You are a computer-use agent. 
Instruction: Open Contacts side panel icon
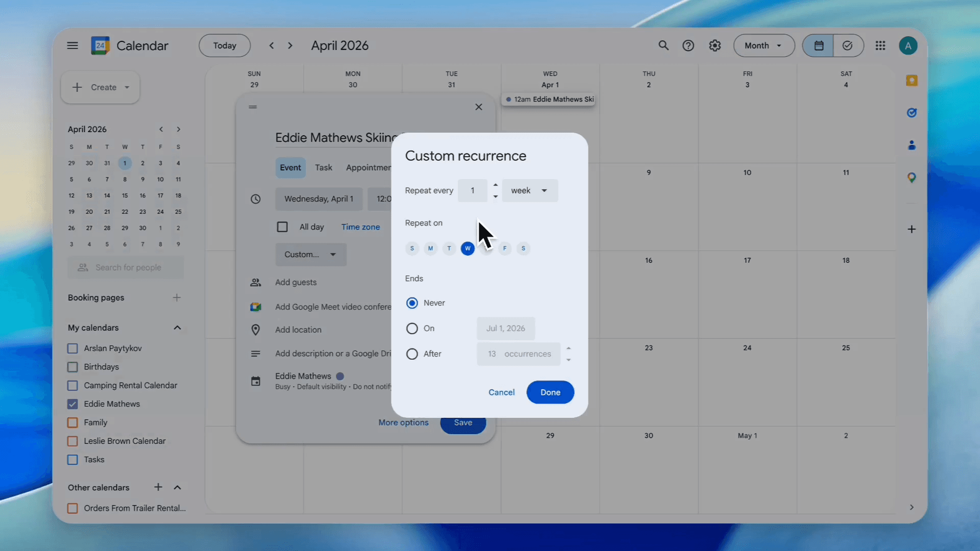(x=912, y=145)
